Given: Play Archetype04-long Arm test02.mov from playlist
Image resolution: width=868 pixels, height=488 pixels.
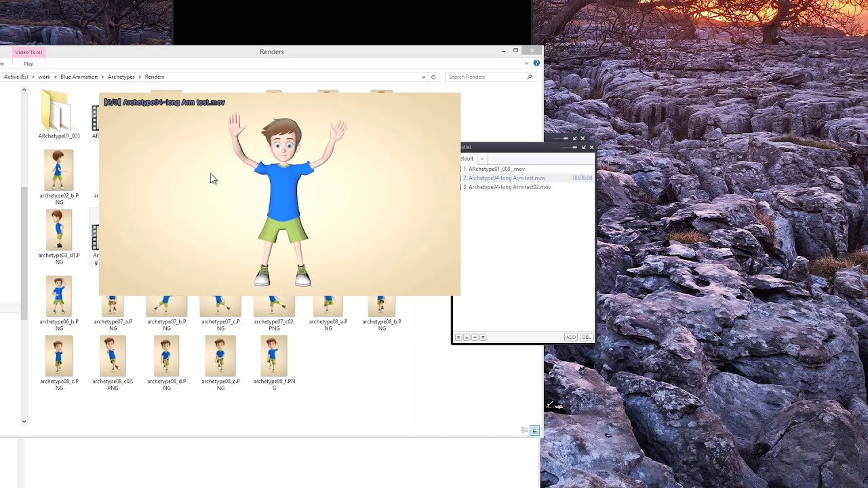Looking at the screenshot, I should (509, 187).
